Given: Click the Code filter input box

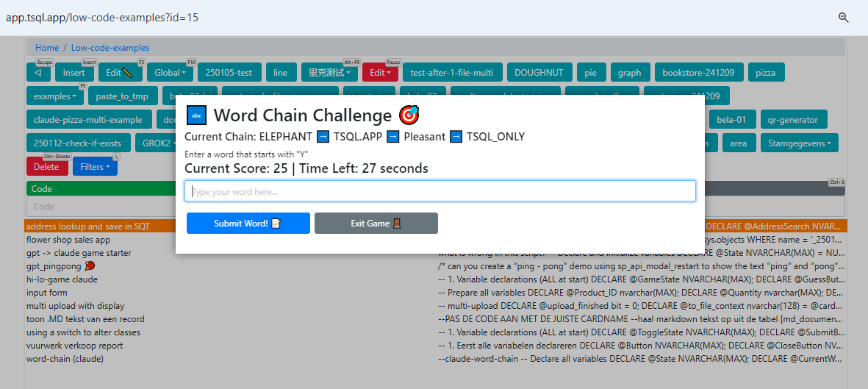Looking at the screenshot, I should point(101,206).
